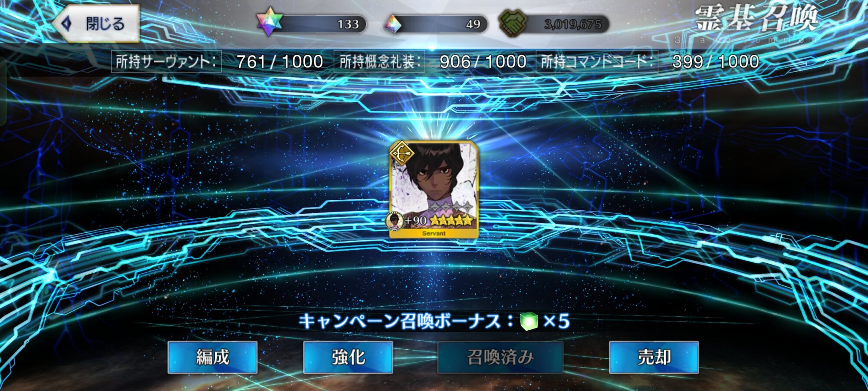Tap the Friend Point total 3,019,675
868x391 pixels.
573,24
